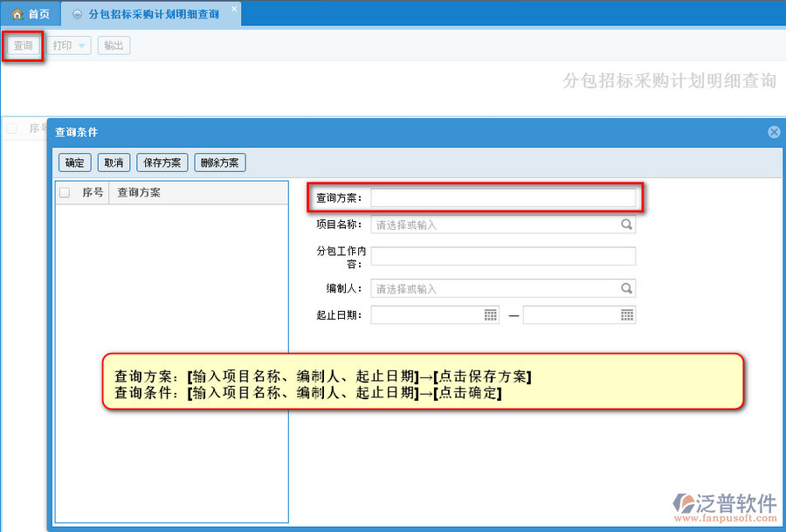
Task: Click the 删除方案 button
Action: 220,162
